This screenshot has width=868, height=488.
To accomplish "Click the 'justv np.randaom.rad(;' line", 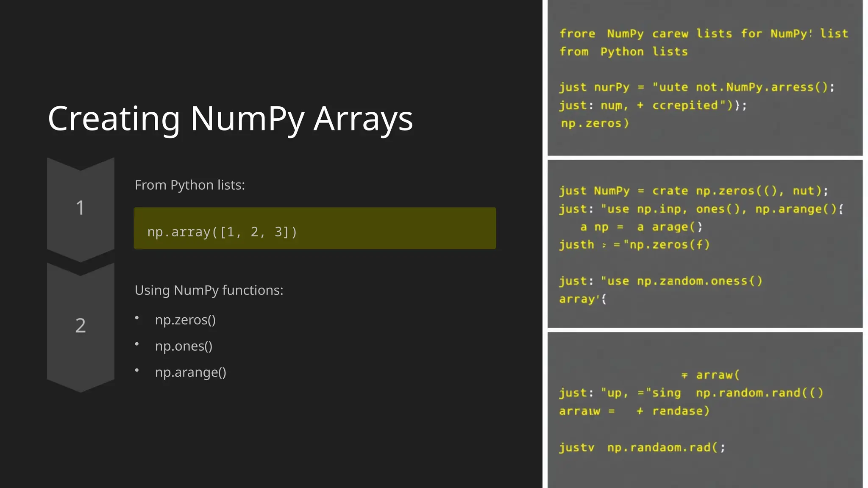I will pyautogui.click(x=642, y=448).
